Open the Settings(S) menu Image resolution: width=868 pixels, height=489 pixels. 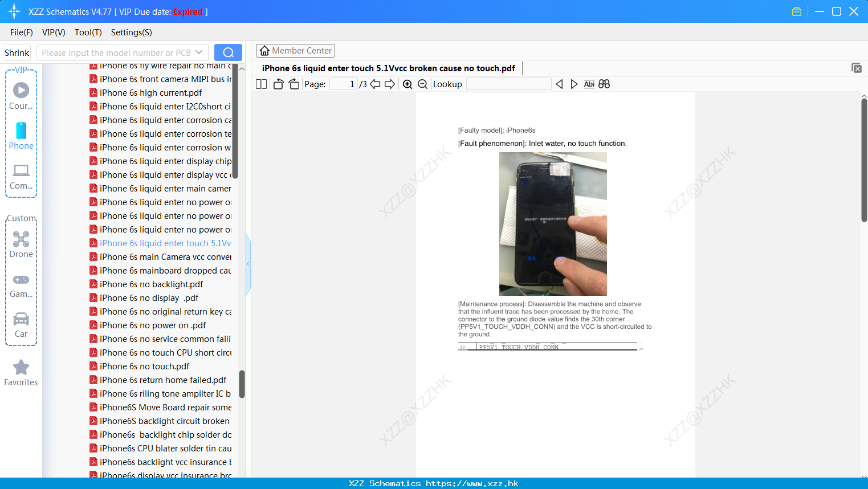tap(132, 32)
